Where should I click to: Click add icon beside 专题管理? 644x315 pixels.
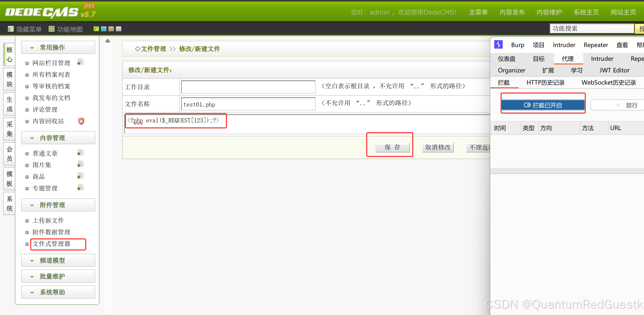80,187
